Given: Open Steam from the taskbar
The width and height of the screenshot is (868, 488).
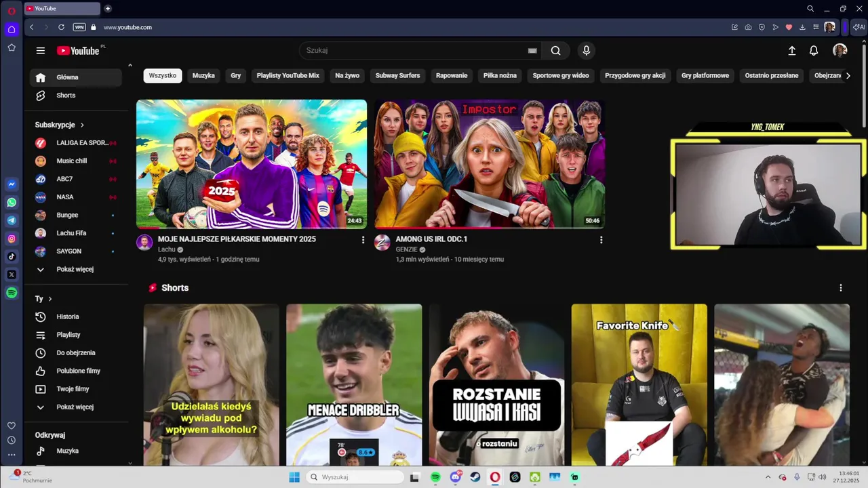Looking at the screenshot, I should tap(475, 477).
